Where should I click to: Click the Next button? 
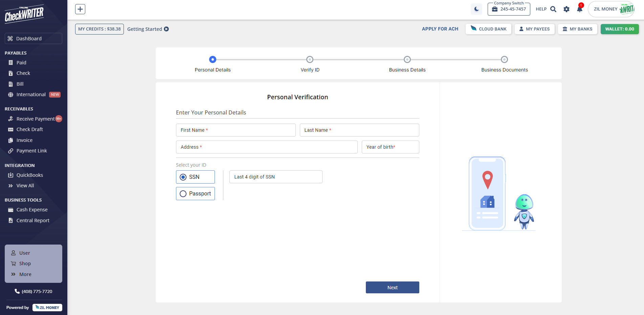tap(392, 288)
